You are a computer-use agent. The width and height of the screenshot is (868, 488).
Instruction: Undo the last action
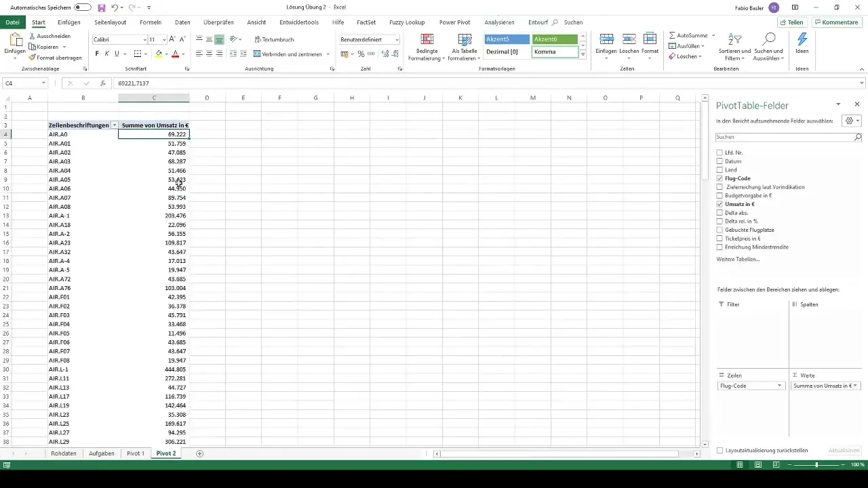click(115, 7)
